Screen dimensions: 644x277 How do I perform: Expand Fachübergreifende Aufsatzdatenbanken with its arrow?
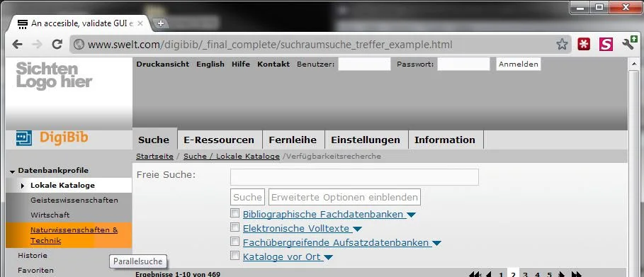pyautogui.click(x=436, y=243)
